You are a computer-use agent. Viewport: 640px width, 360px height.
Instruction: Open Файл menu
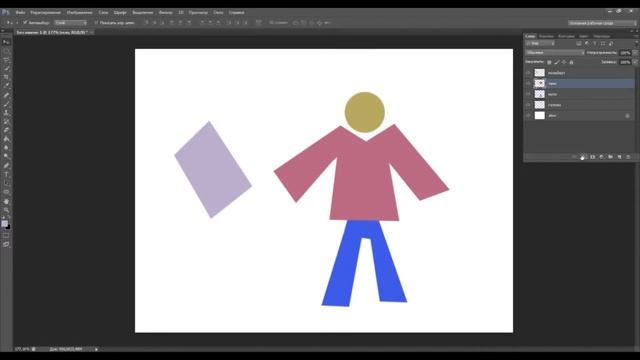point(20,13)
